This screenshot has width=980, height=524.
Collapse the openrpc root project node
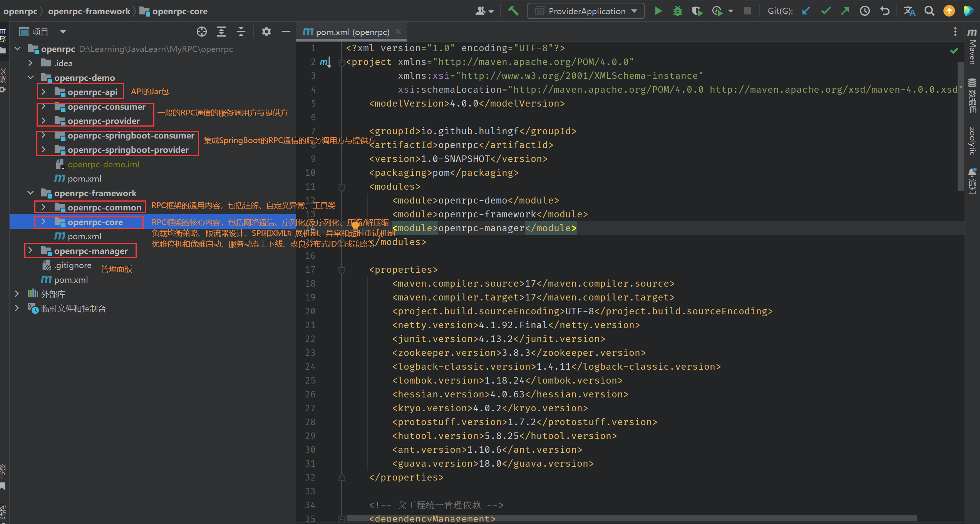(x=17, y=49)
